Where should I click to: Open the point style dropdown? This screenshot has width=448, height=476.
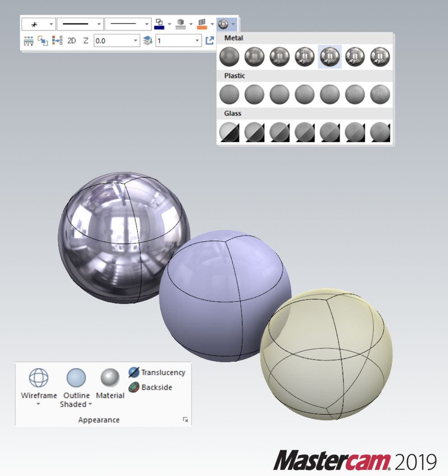point(51,23)
